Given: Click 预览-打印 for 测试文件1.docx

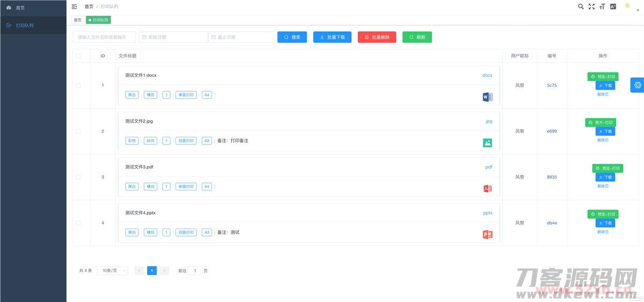Looking at the screenshot, I should tap(602, 77).
